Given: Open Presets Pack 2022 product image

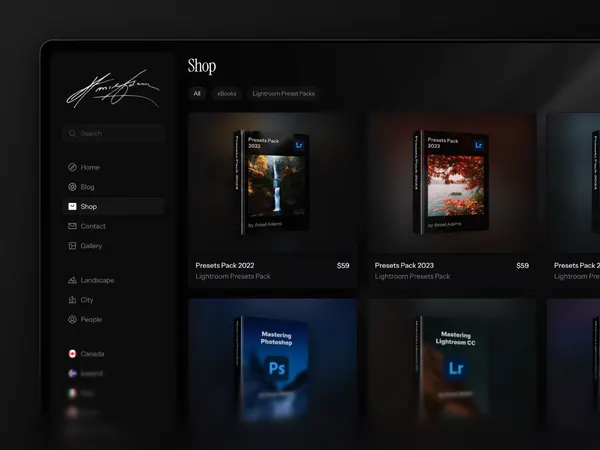Looking at the screenshot, I should tap(272, 183).
